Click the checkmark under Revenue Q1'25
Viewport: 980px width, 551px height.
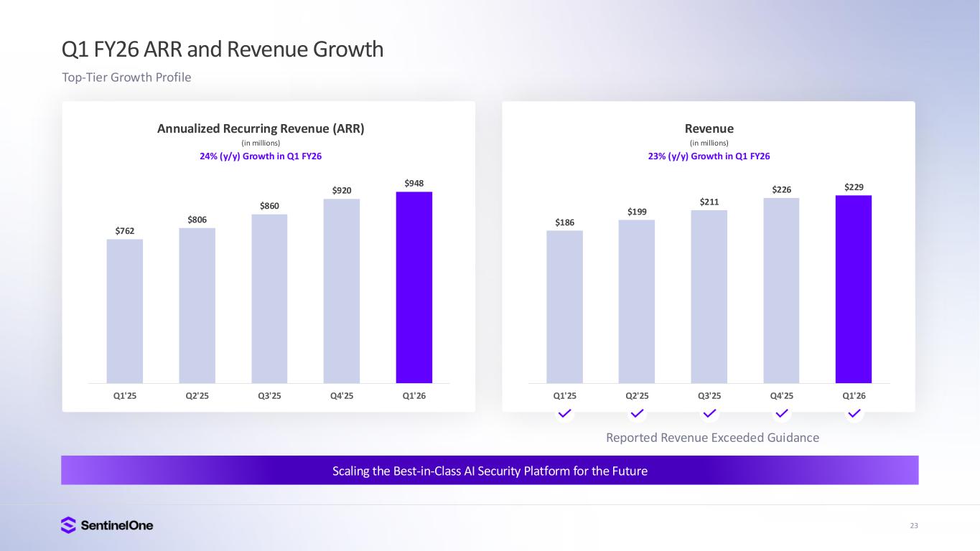tap(565, 413)
